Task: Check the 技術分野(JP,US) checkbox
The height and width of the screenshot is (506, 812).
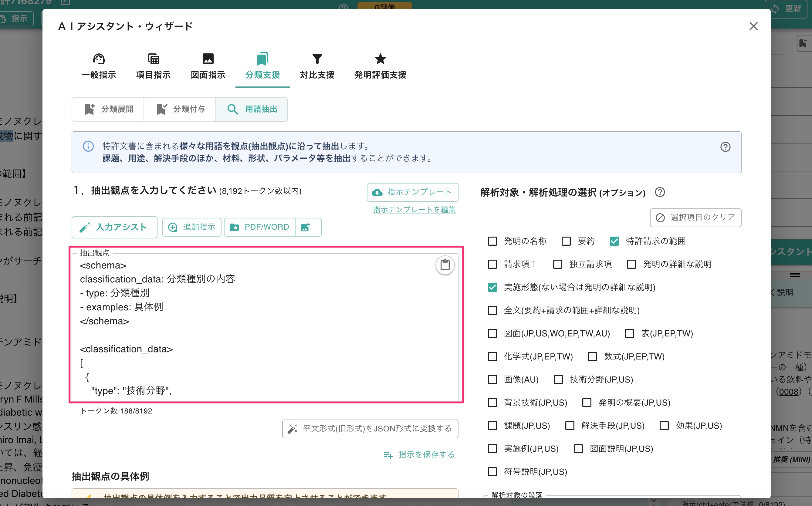Action: [558, 379]
